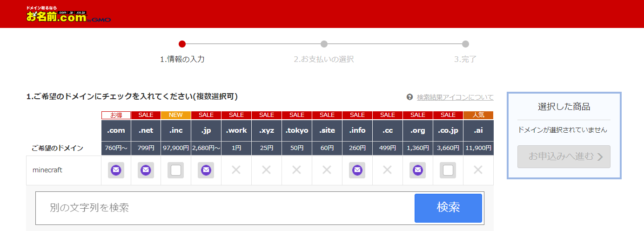Click the mail icon under .org
The height and width of the screenshot is (231, 644).
418,170
